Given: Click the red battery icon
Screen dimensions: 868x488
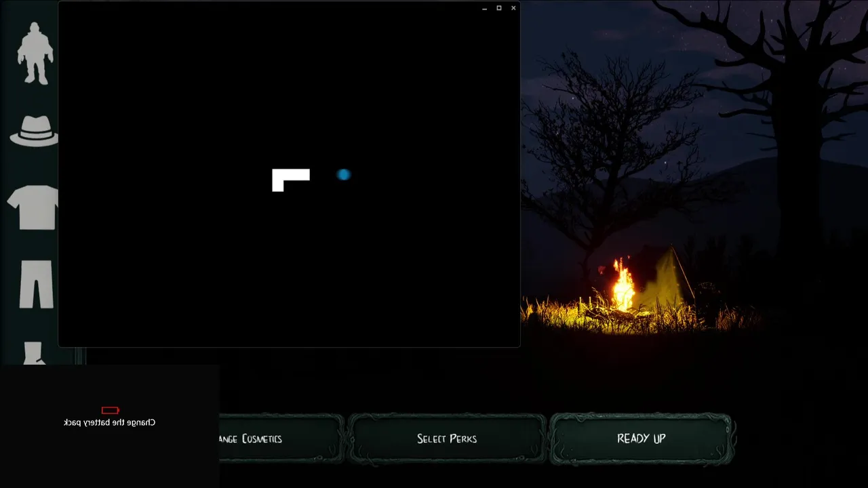Looking at the screenshot, I should click(x=111, y=410).
